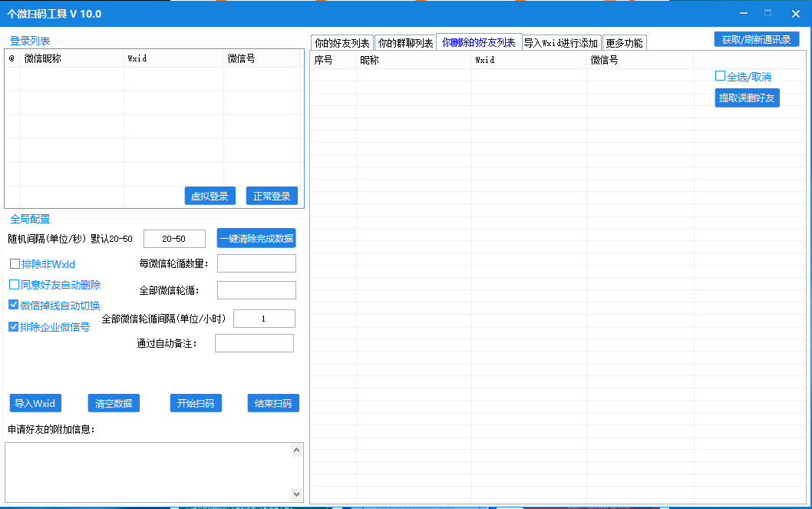Click the 昵称 column header
Screen dimensions: 812x509
point(414,60)
